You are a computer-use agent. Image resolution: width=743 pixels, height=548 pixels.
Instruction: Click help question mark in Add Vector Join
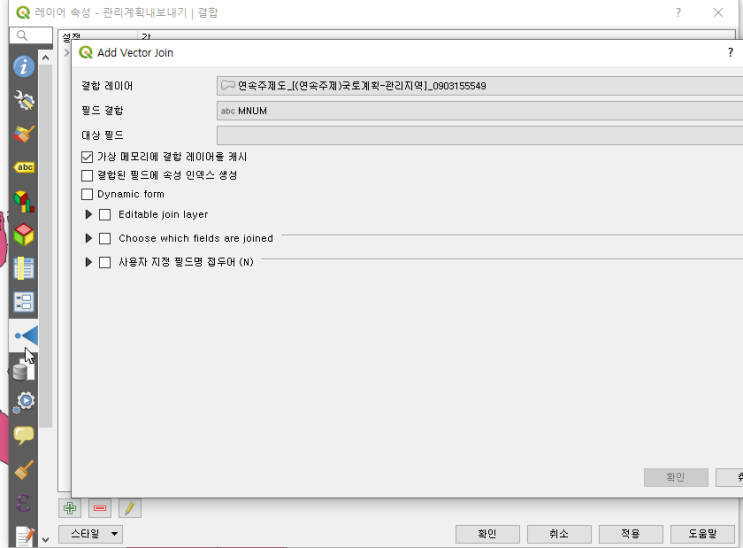pos(730,53)
